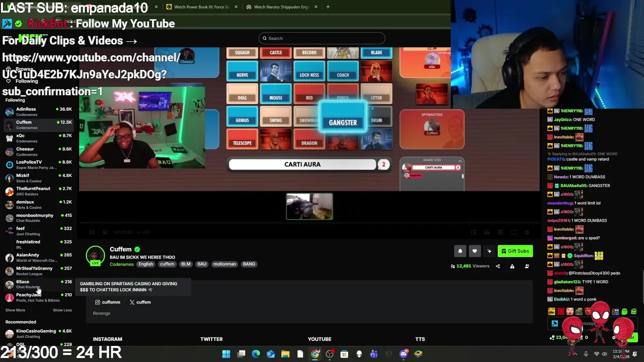Open File Explorer from the taskbar

(285, 354)
